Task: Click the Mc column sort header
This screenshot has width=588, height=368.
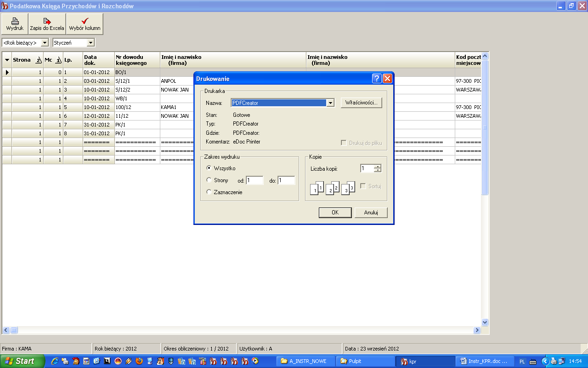Action: [x=53, y=60]
